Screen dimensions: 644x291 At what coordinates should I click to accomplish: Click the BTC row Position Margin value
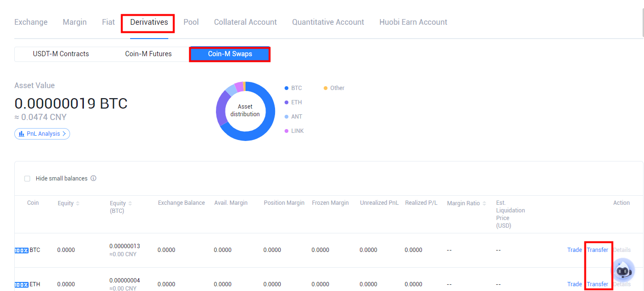point(272,250)
